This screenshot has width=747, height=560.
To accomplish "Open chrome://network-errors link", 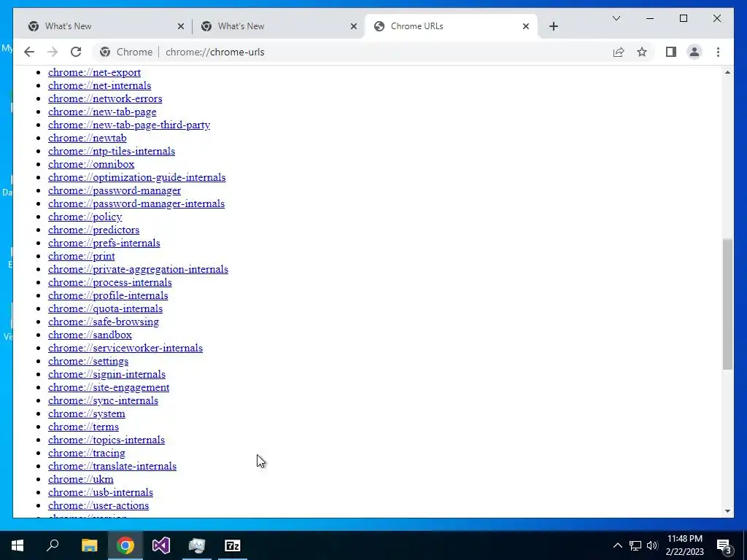I will tap(105, 98).
